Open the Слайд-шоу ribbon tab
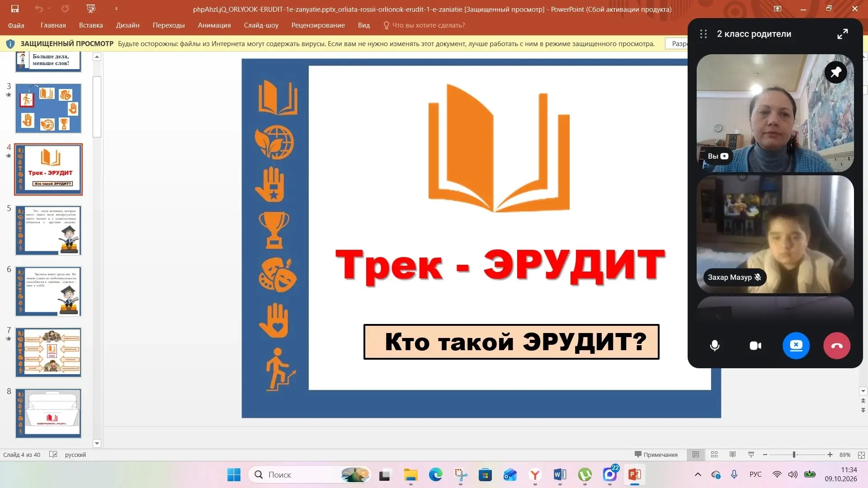 [x=261, y=25]
